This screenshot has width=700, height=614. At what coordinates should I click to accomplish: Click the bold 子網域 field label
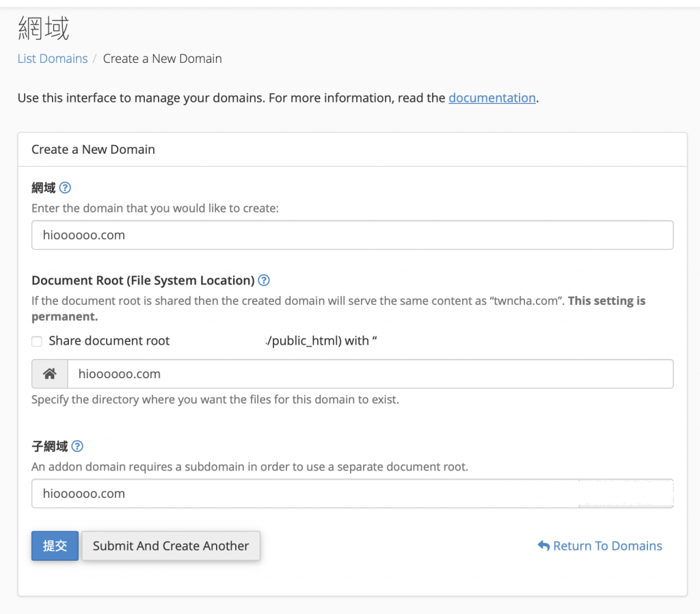point(49,446)
